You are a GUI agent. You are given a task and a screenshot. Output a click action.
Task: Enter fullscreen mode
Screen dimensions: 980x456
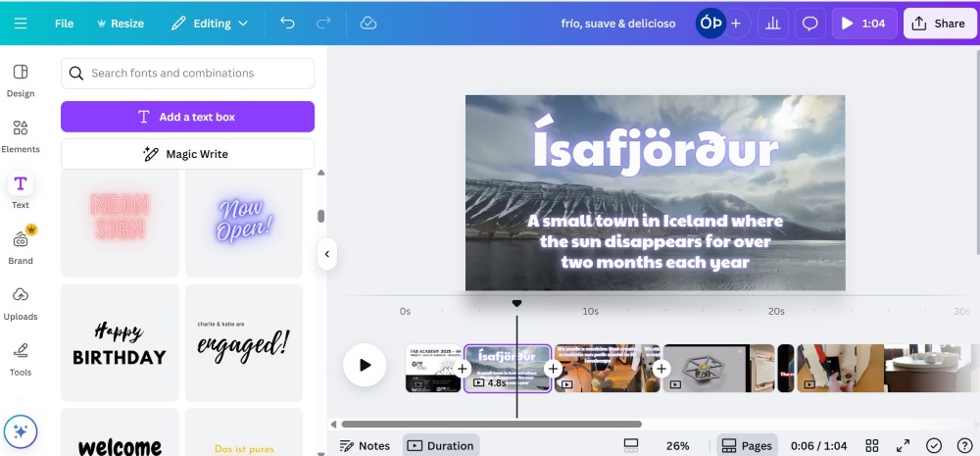tap(904, 446)
